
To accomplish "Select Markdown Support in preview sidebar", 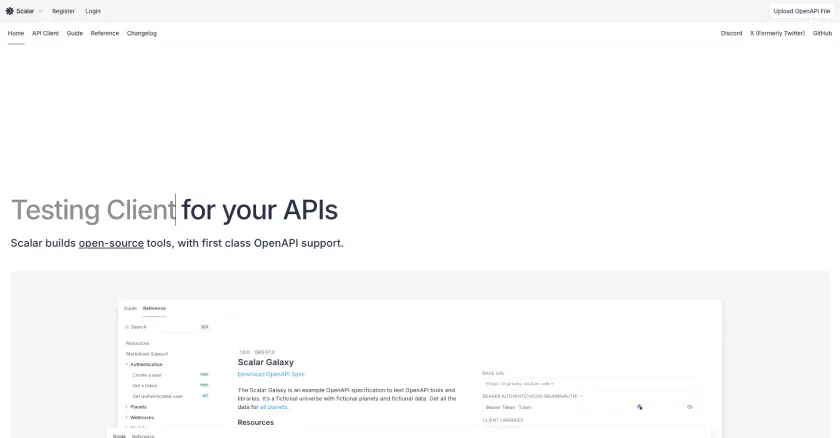I will pos(147,354).
